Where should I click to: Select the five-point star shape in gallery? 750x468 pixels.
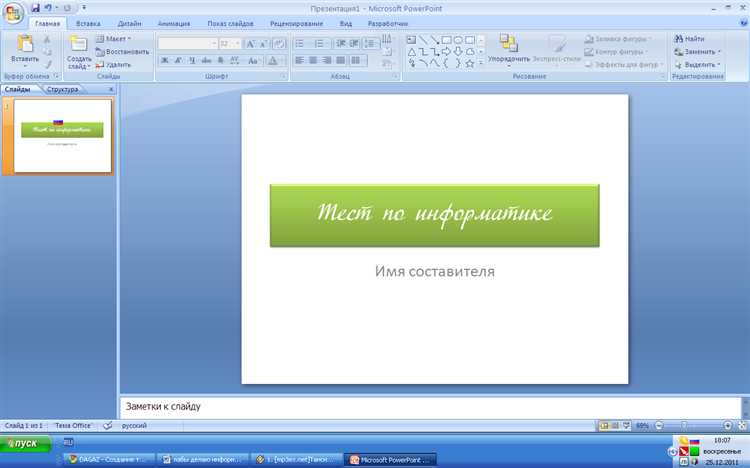pyautogui.click(x=470, y=63)
